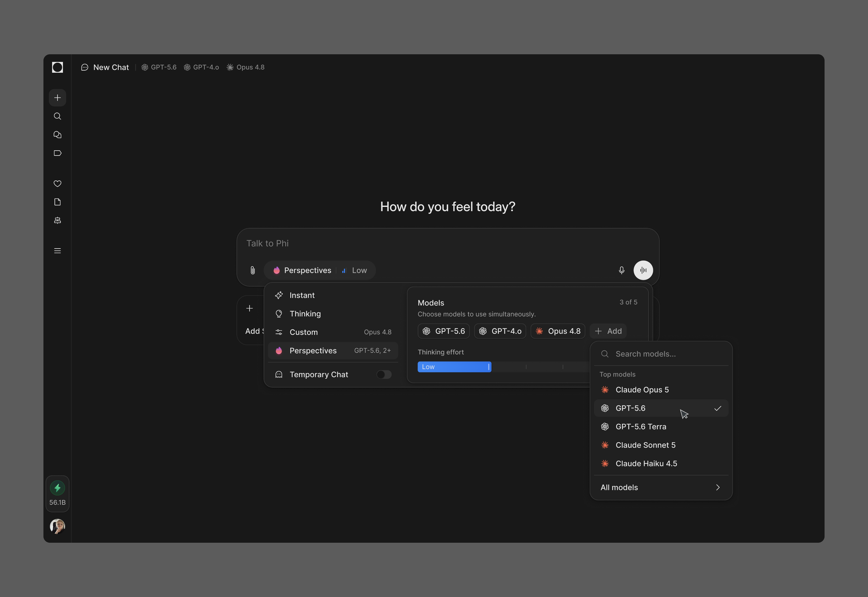Choose the Instant mode
This screenshot has width=868, height=597.
click(x=333, y=295)
